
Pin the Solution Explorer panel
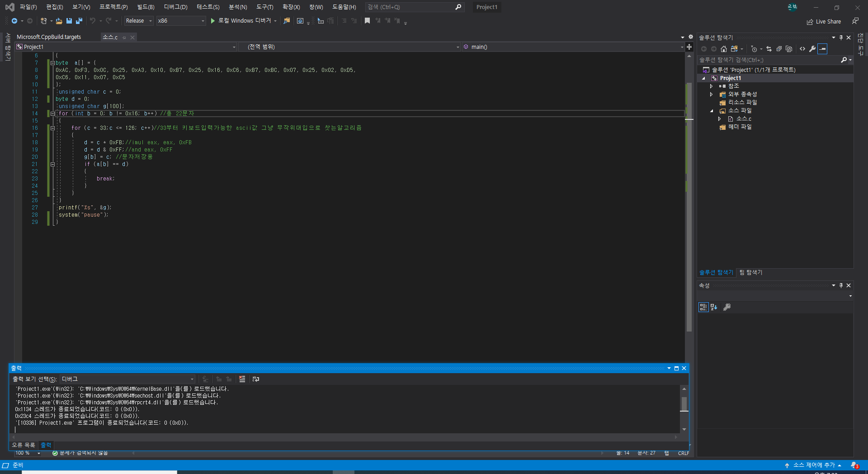[841, 38]
